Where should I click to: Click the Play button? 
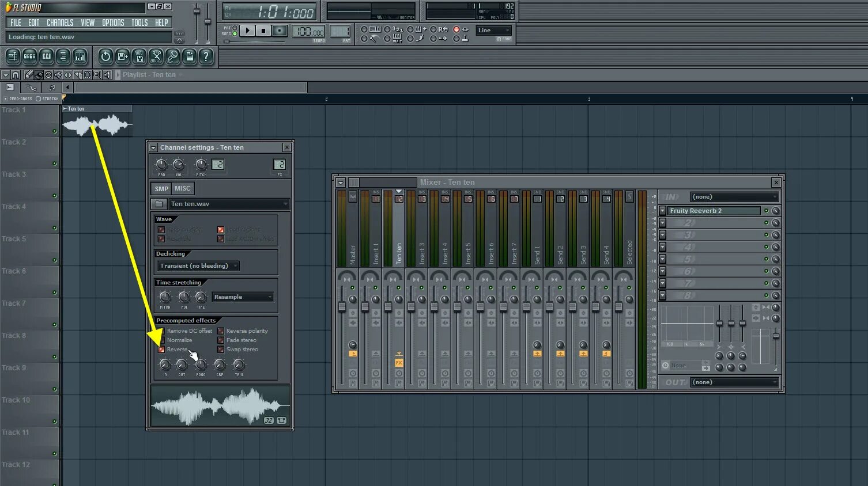(247, 31)
